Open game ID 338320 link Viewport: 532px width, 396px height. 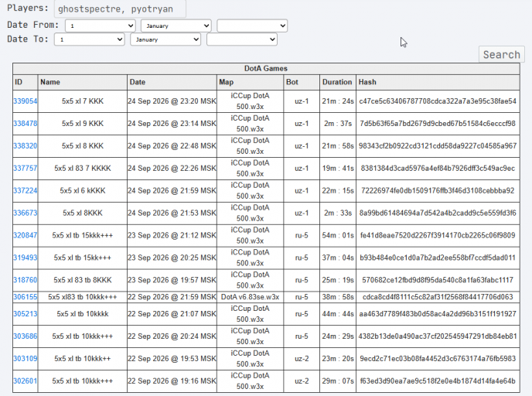25,146
